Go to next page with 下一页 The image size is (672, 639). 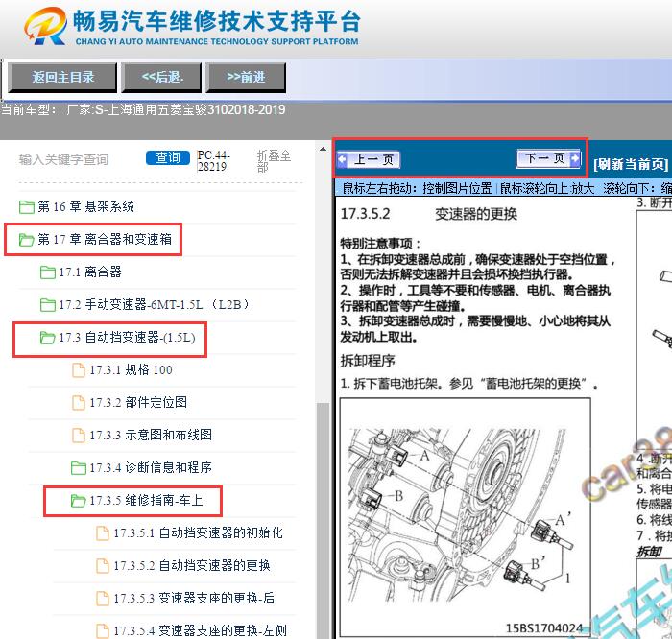click(x=548, y=158)
